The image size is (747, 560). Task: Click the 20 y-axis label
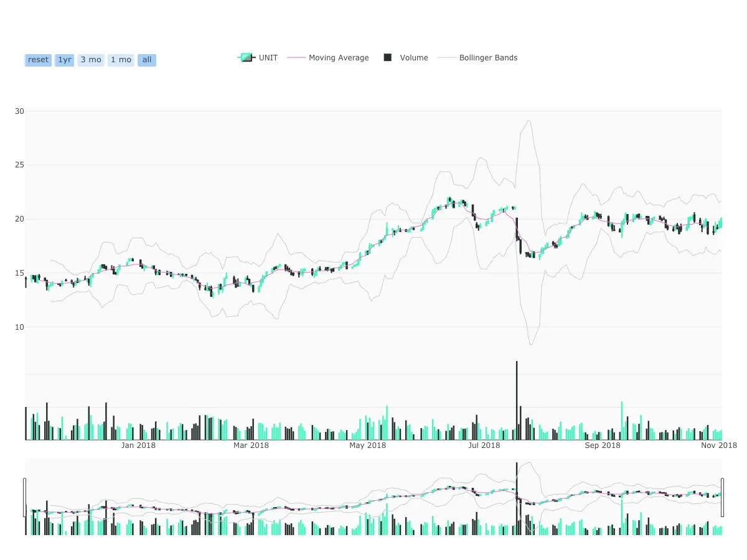point(19,219)
